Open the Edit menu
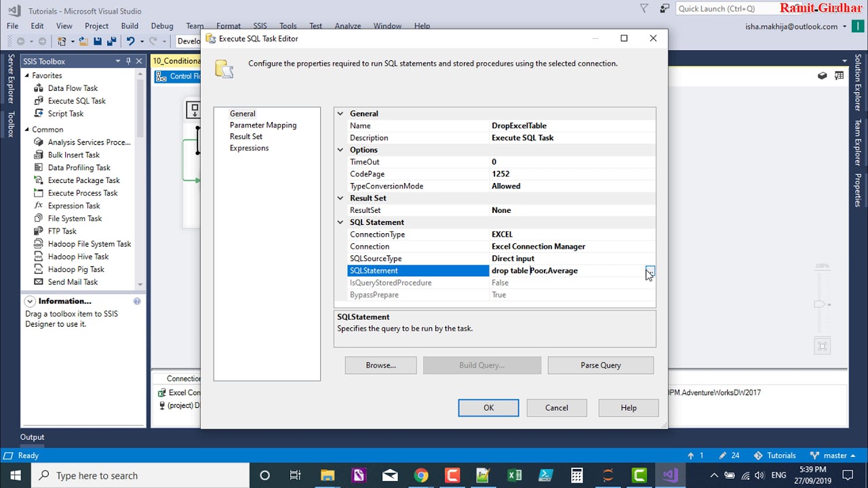This screenshot has width=868, height=488. point(37,26)
